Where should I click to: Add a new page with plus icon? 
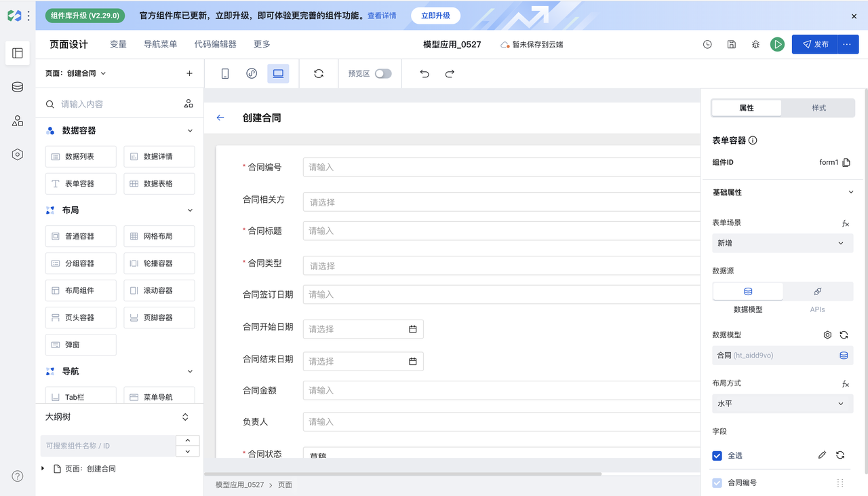click(x=189, y=73)
